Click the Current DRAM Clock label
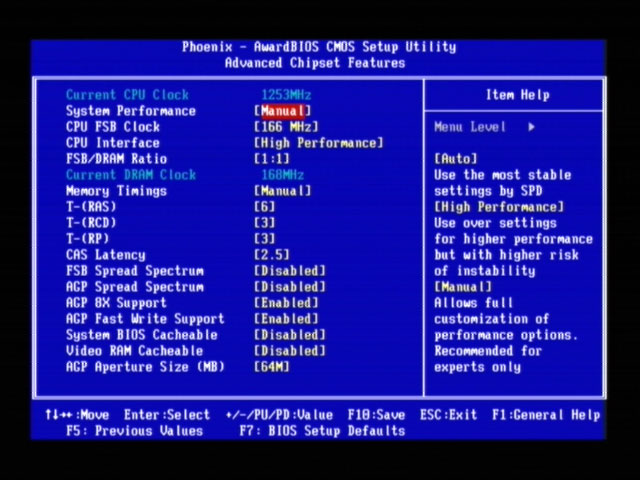 tap(131, 175)
